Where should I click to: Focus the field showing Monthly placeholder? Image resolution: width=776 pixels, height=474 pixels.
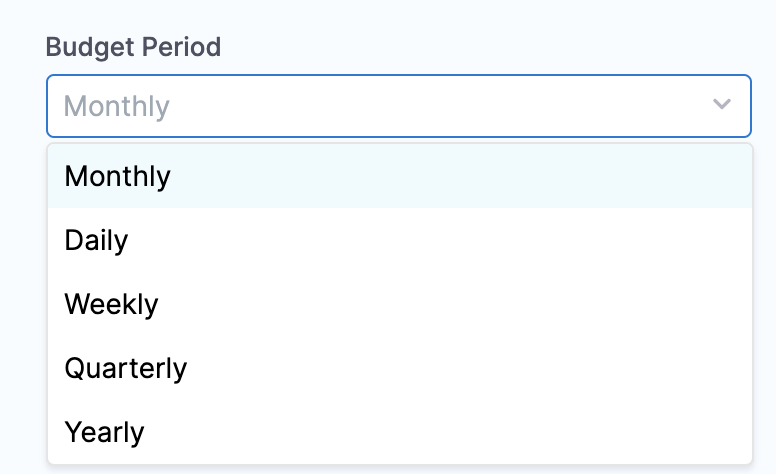(399, 106)
